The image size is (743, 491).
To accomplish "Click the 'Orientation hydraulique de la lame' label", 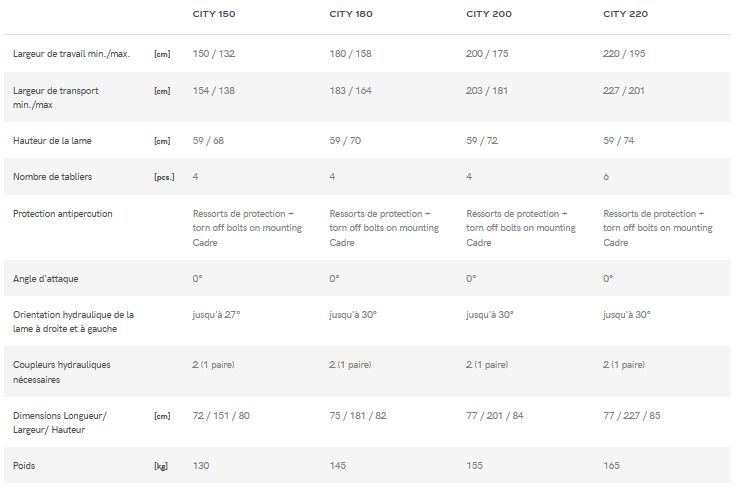I will pos(73,321).
